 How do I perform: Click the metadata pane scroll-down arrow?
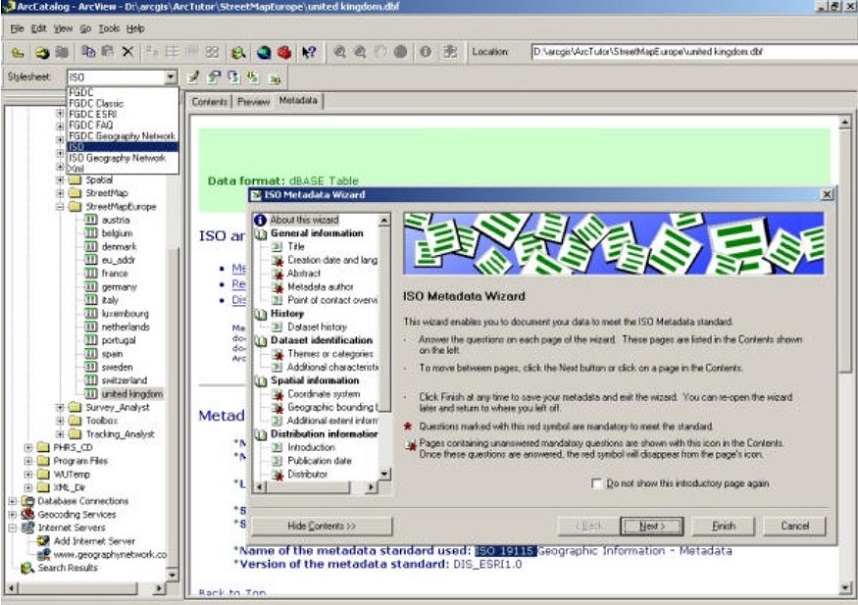(845, 588)
